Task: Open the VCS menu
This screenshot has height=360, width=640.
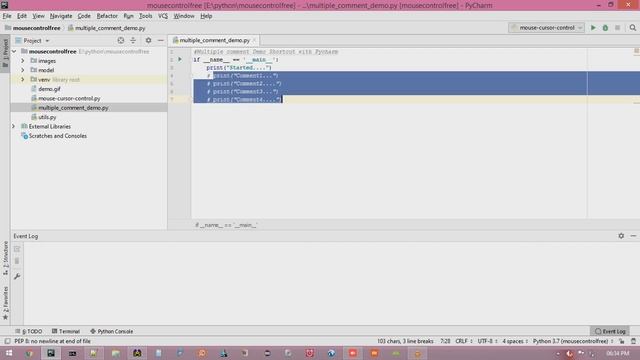Action: [x=163, y=16]
